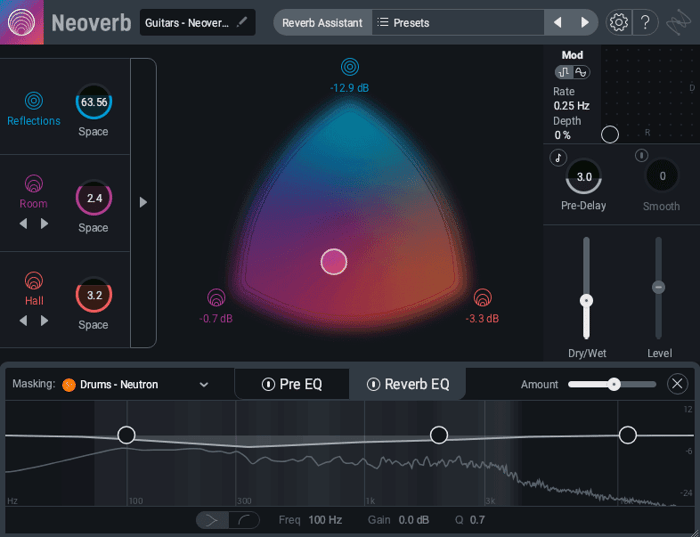Load the next preset arrow
Image resolution: width=700 pixels, height=537 pixels.
coord(584,22)
